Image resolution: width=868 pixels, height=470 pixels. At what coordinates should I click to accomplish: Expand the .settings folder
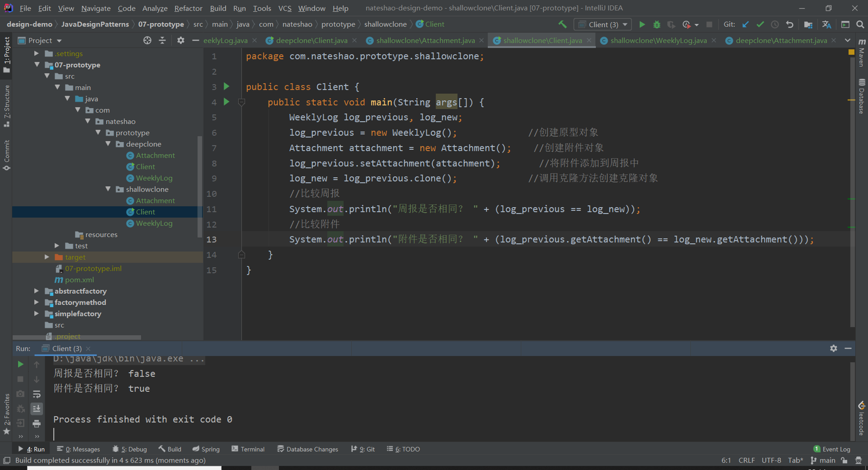coord(37,53)
